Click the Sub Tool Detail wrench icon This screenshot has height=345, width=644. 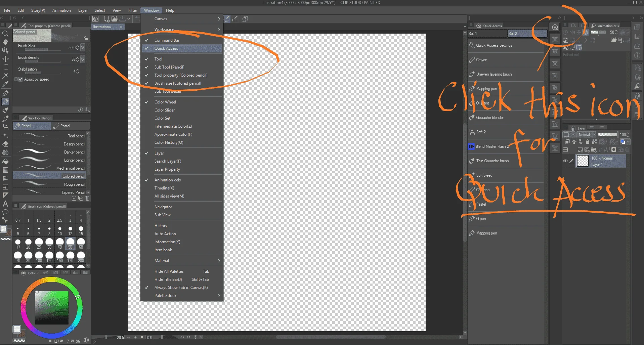87,110
